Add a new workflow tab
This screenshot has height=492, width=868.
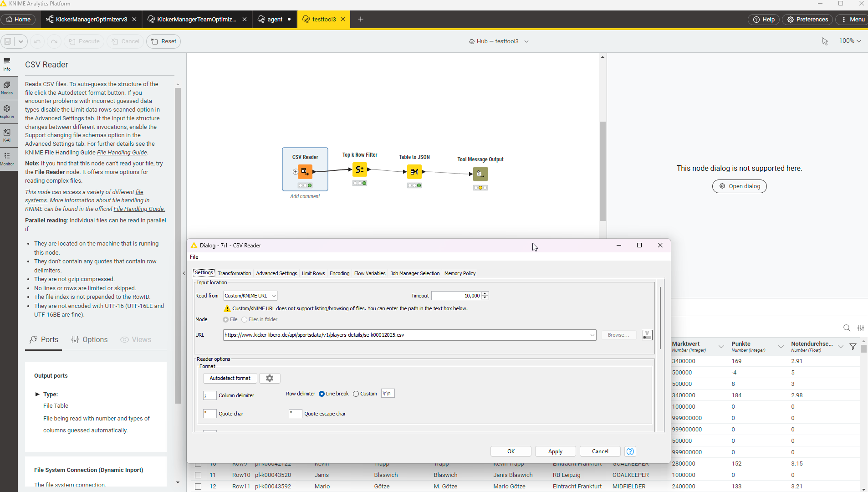tap(361, 19)
